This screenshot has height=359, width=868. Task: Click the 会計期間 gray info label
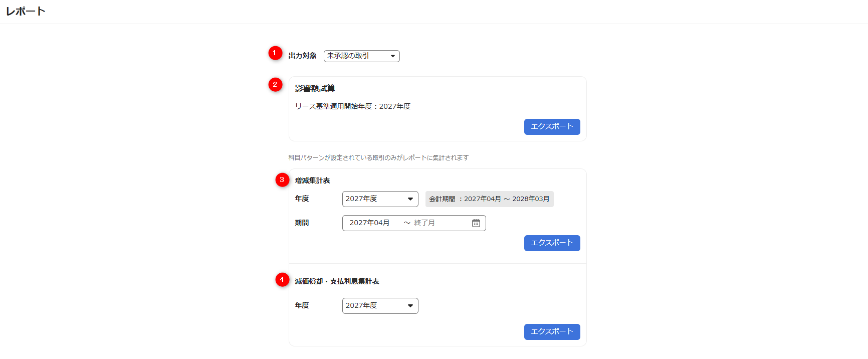[489, 199]
